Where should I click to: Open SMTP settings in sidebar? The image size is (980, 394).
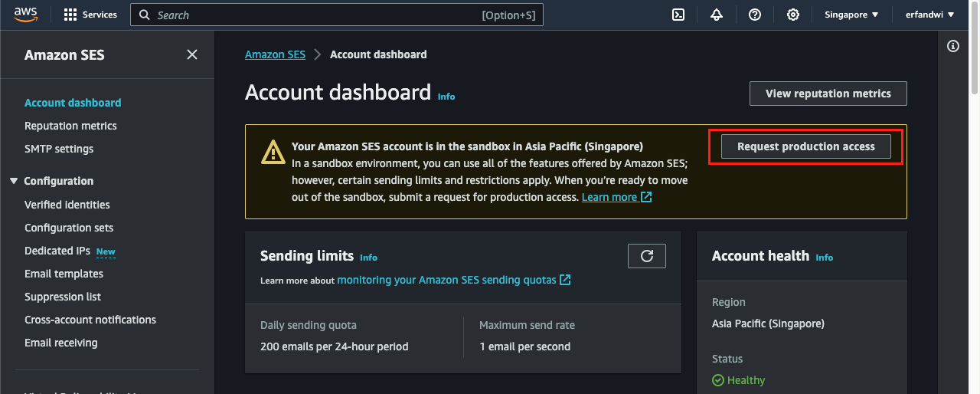click(x=59, y=149)
